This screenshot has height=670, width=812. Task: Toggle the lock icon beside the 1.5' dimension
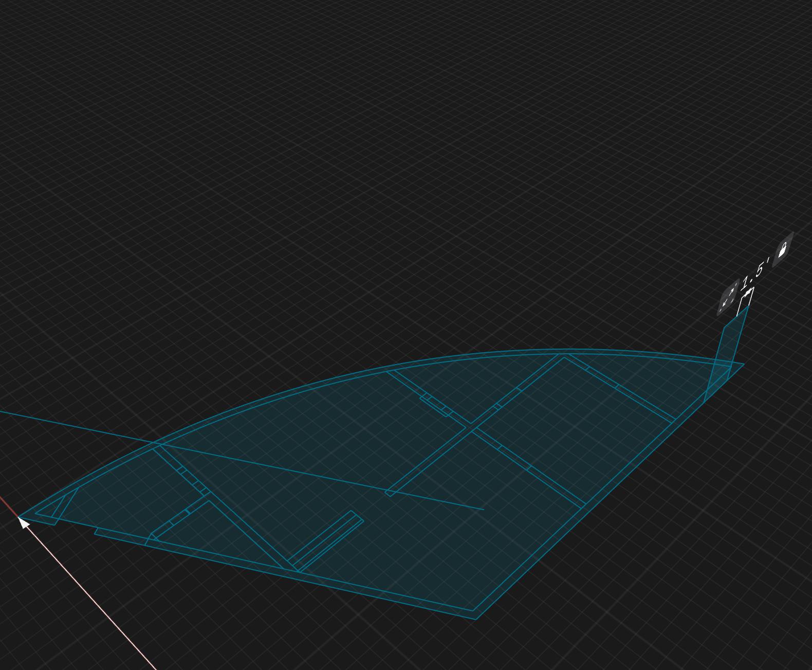click(783, 249)
